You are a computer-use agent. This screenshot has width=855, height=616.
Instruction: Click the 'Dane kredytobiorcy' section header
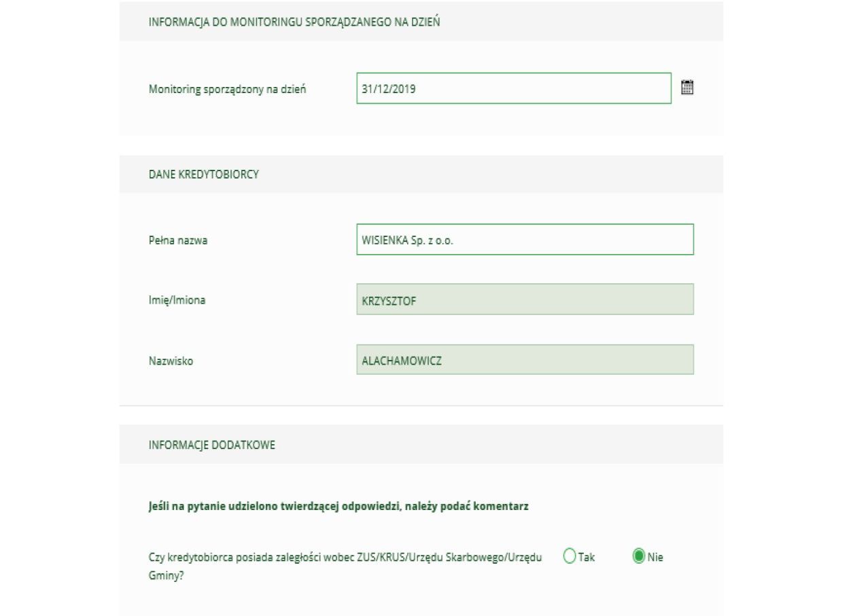click(x=204, y=175)
